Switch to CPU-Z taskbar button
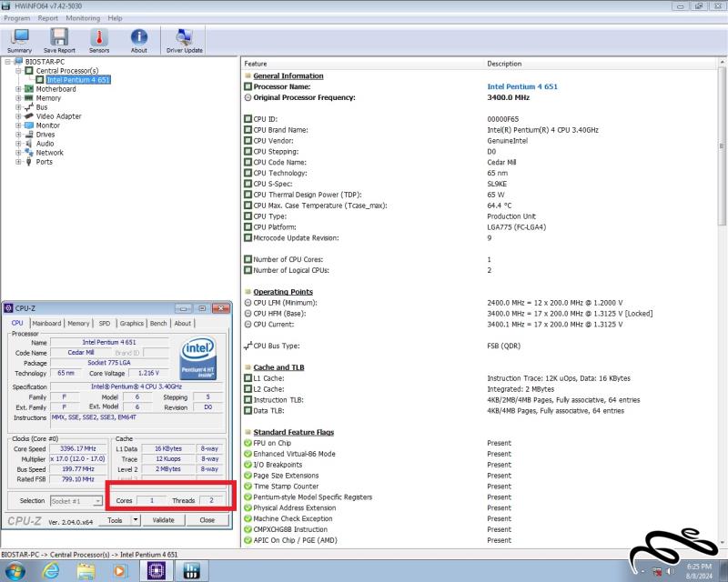The height and width of the screenshot is (582, 728). (x=157, y=571)
